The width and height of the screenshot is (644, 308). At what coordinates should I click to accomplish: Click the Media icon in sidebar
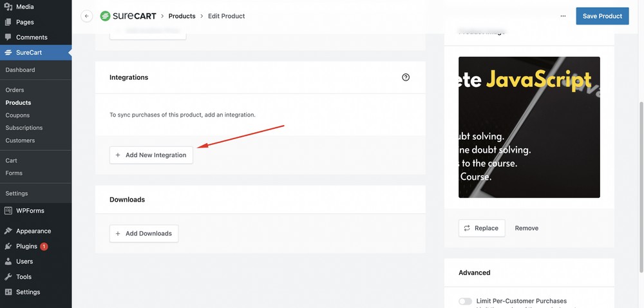(8, 6)
